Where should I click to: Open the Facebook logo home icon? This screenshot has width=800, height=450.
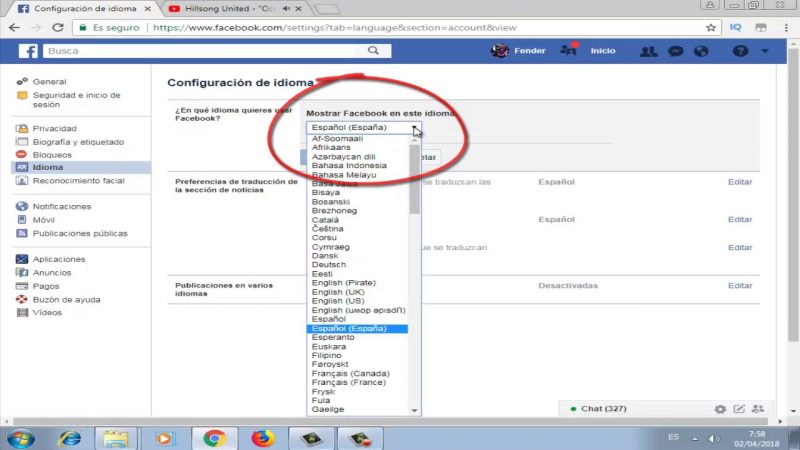pyautogui.click(x=28, y=51)
